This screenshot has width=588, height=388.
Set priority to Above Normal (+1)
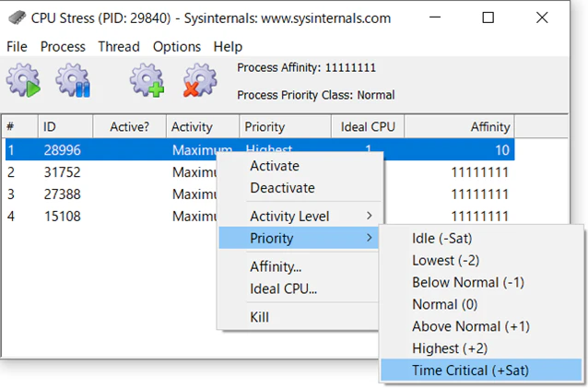[x=481, y=326]
